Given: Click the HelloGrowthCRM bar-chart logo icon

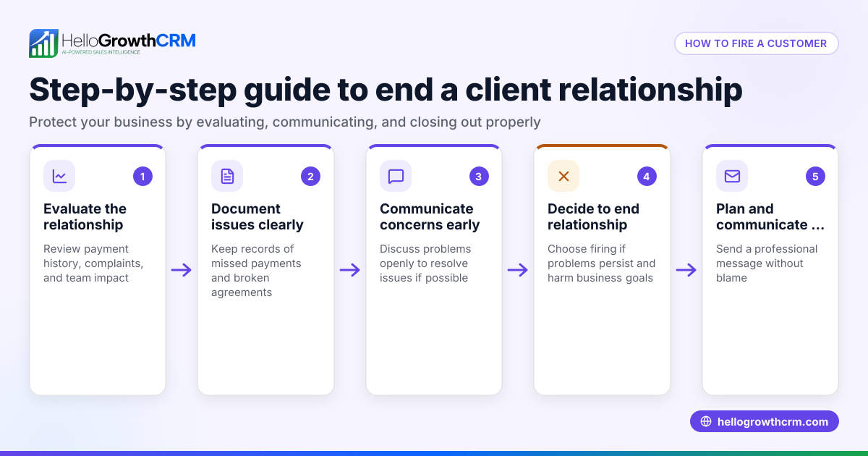Looking at the screenshot, I should click(43, 43).
